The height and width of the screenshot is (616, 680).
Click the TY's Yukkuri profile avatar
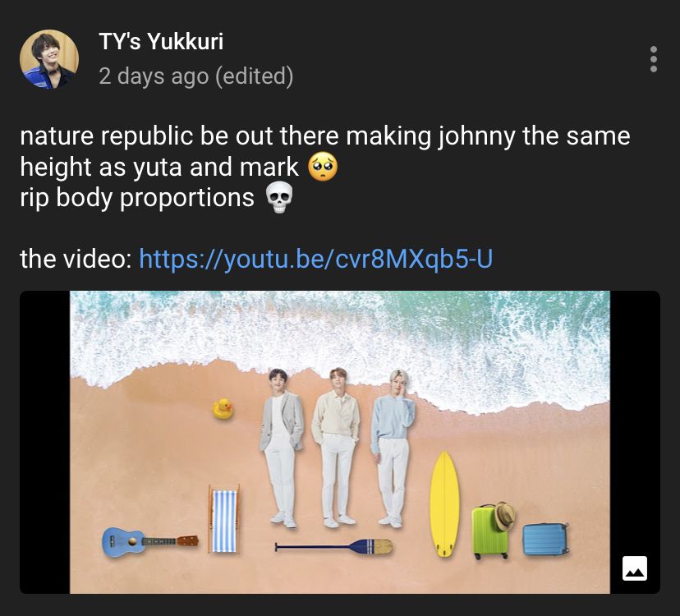click(49, 59)
